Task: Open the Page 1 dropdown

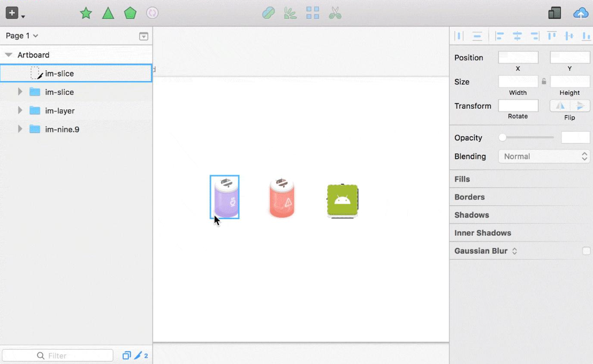Action: [x=22, y=36]
